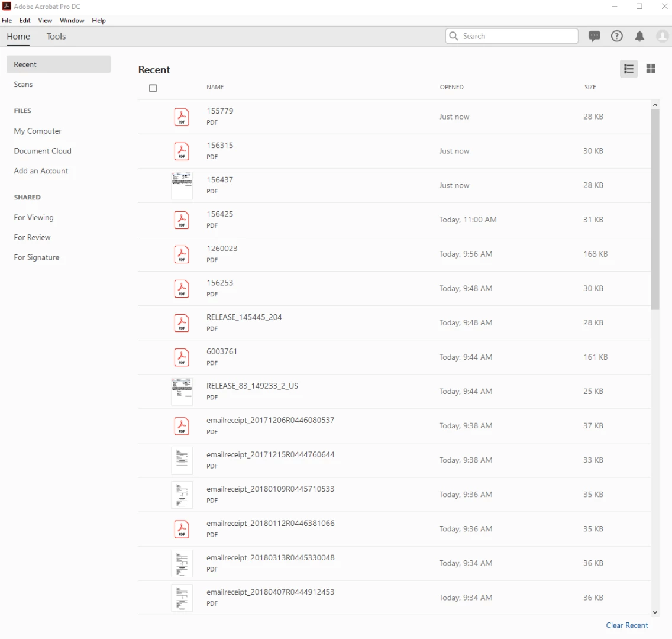Viewport: 672px width, 639px height.
Task: Browse My Computer files
Action: [x=38, y=131]
